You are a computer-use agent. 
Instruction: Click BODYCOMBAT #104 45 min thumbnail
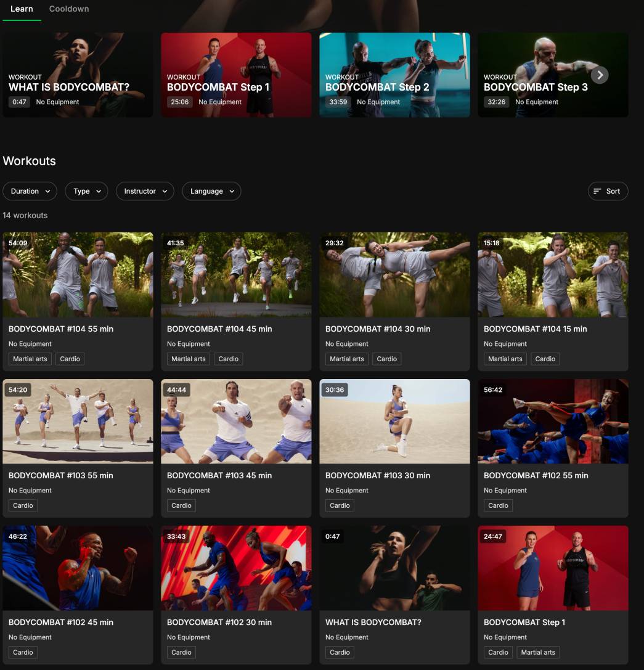pyautogui.click(x=236, y=275)
